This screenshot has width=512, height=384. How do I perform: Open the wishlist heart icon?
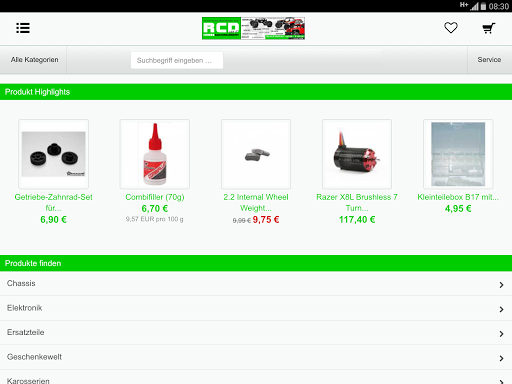coord(451,28)
